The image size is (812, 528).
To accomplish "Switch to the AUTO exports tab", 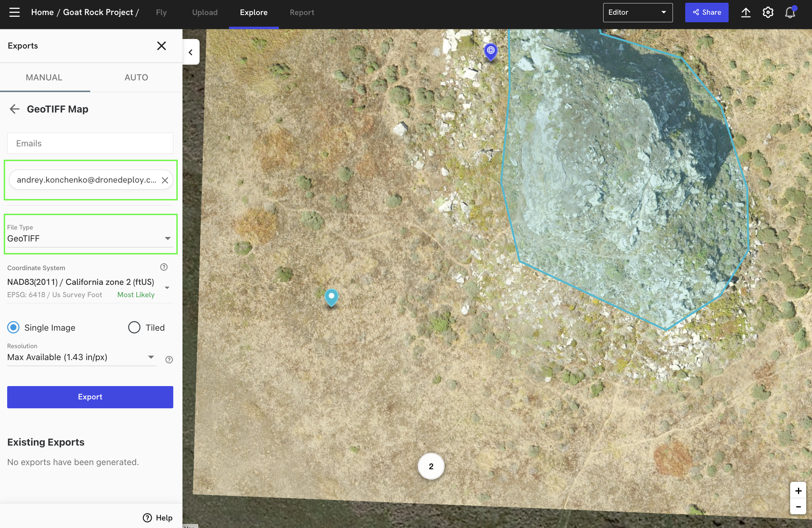I will pos(136,77).
